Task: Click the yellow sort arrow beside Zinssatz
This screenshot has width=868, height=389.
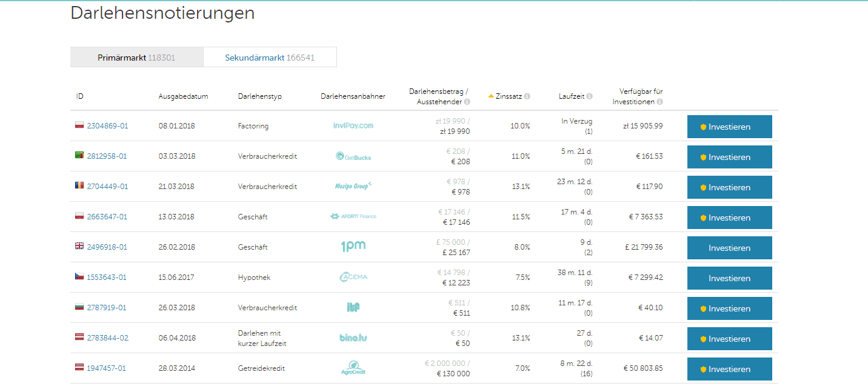Action: 491,96
